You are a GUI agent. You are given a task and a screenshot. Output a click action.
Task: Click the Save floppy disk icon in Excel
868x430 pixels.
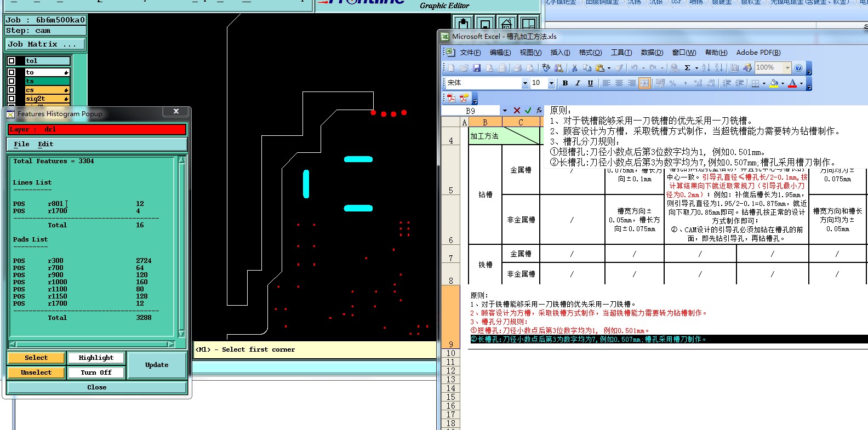pyautogui.click(x=476, y=68)
